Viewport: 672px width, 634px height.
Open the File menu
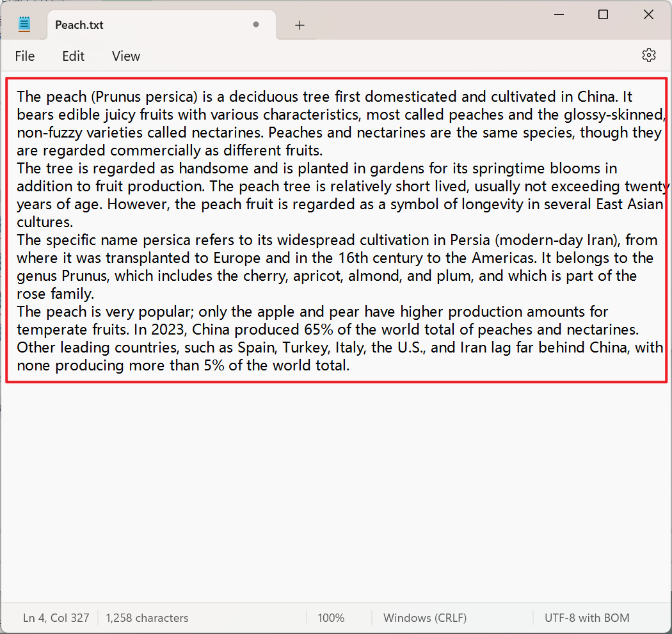coord(25,56)
